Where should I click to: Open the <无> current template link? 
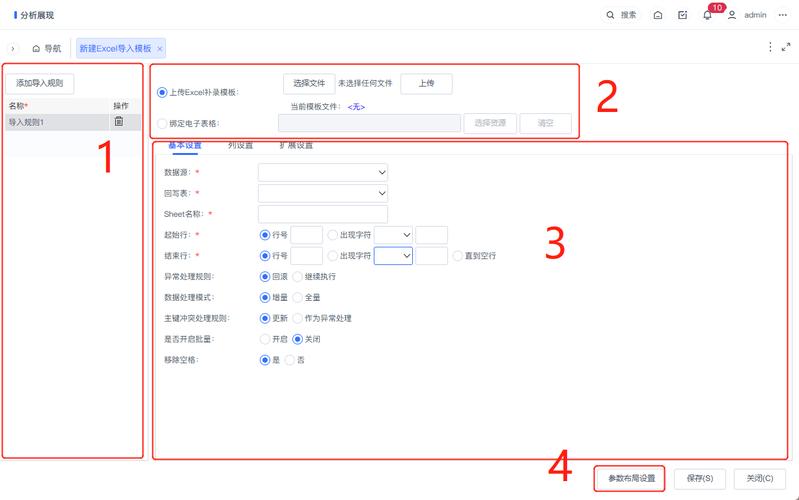356,107
